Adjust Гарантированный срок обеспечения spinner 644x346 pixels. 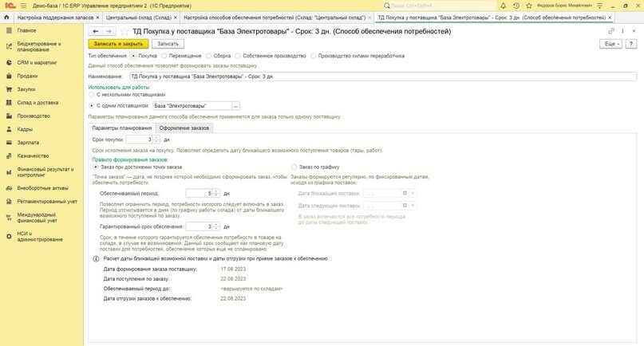coord(216,226)
